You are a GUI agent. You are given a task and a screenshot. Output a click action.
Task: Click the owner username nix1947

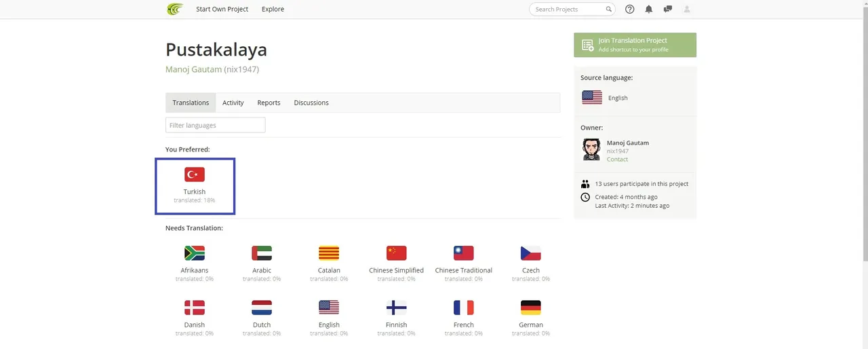click(618, 151)
